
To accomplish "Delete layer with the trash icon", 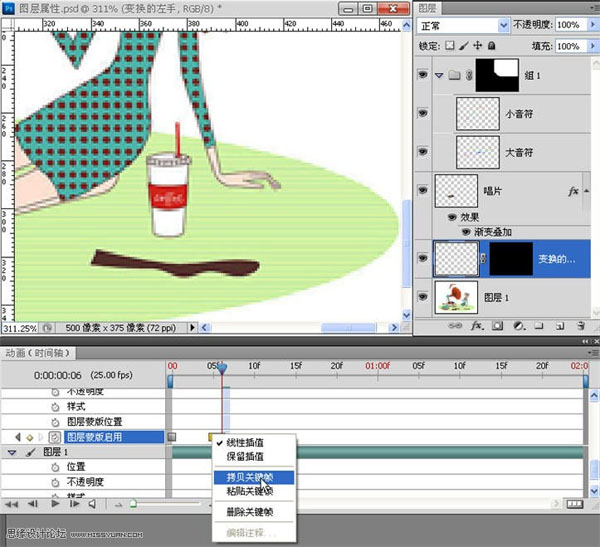I will coord(581,325).
